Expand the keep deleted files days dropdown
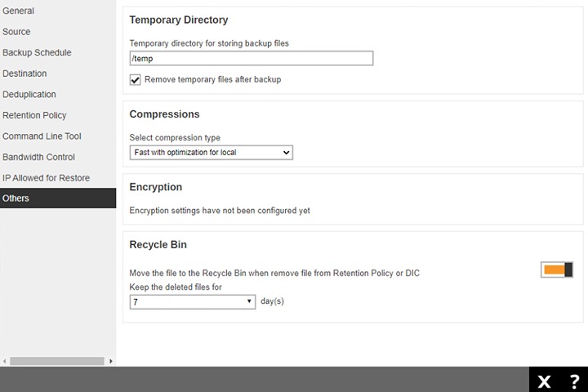588x392 pixels. pyautogui.click(x=193, y=301)
